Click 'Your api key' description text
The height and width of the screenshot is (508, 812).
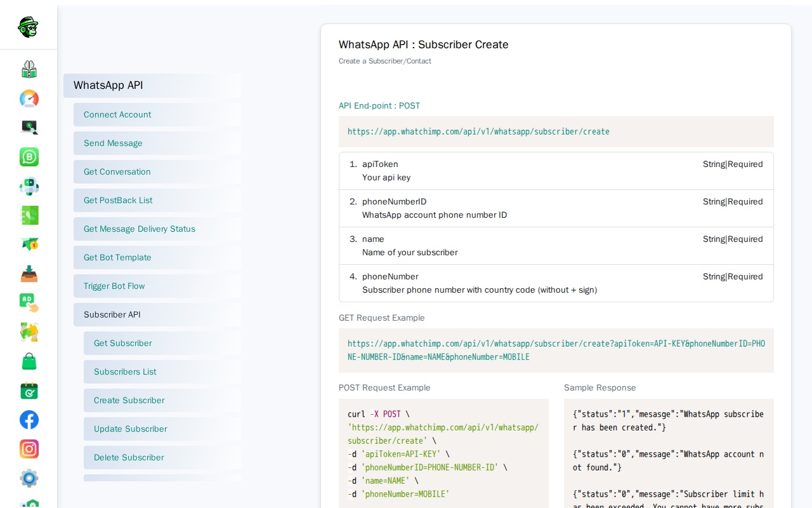tap(386, 178)
